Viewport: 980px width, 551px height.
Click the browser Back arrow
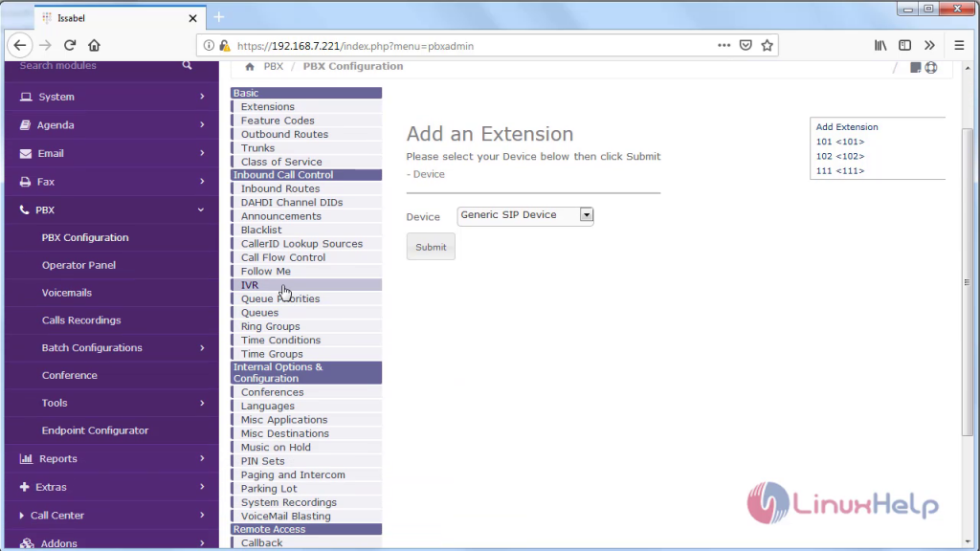(20, 45)
